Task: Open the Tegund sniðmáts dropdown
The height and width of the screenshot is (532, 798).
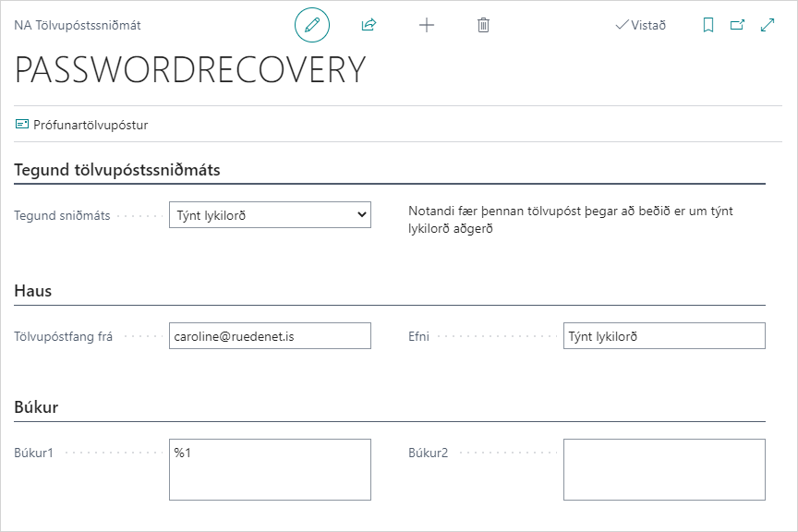Action: tap(270, 215)
